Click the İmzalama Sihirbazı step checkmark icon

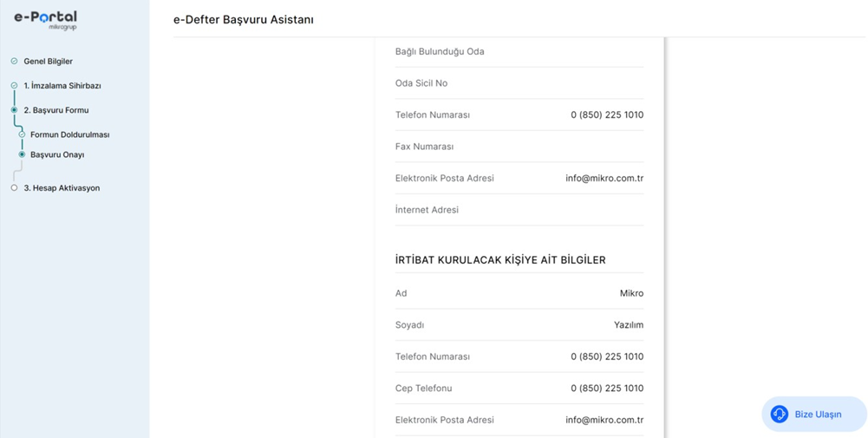(14, 86)
